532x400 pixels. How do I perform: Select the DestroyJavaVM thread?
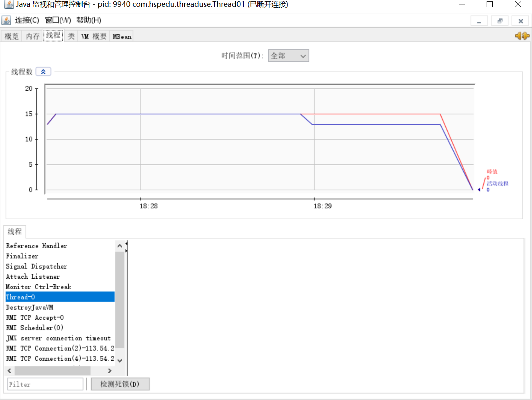(x=30, y=307)
